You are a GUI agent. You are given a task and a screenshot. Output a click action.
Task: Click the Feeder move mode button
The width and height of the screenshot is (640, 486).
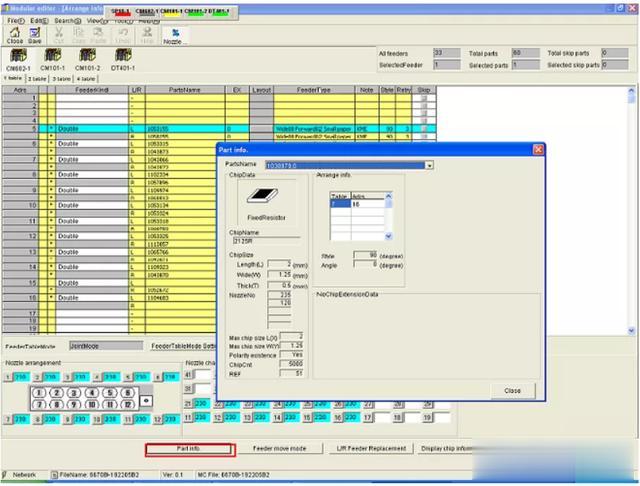(x=280, y=448)
